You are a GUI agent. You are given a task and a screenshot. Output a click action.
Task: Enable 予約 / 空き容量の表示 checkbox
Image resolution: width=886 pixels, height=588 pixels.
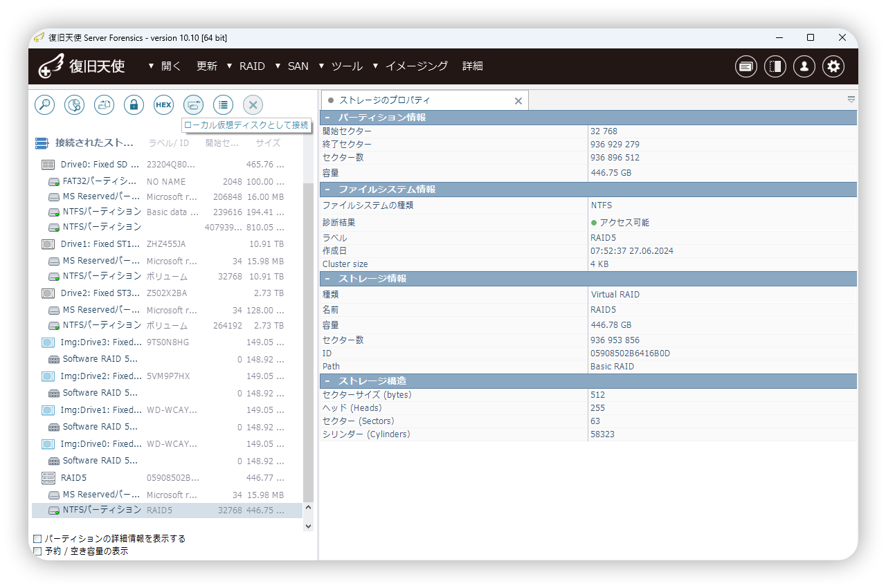(37, 551)
